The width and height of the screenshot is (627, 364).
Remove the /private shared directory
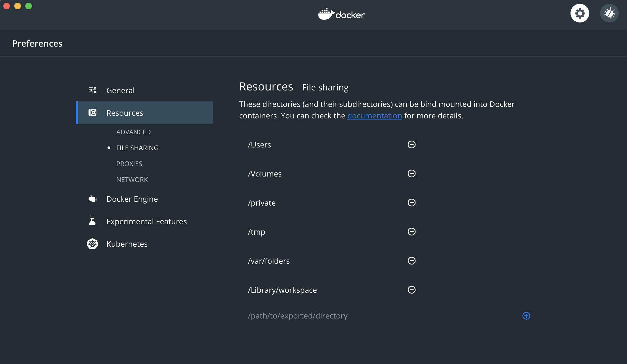(x=411, y=203)
